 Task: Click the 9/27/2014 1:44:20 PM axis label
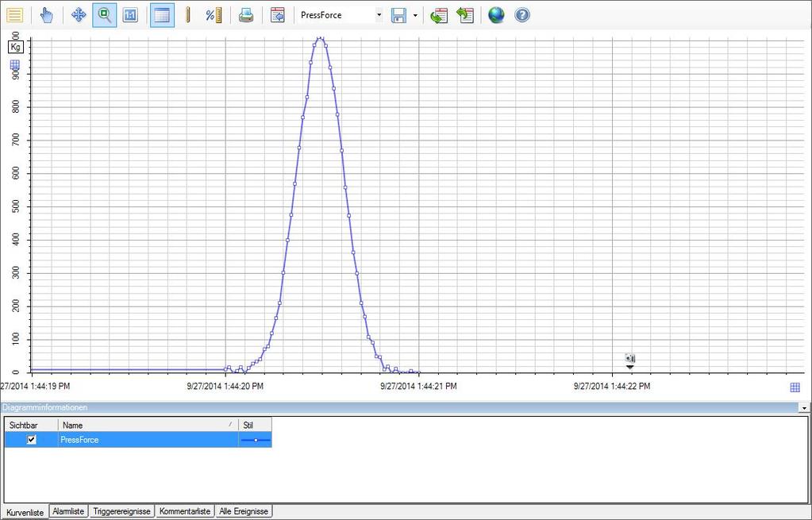[x=225, y=387]
